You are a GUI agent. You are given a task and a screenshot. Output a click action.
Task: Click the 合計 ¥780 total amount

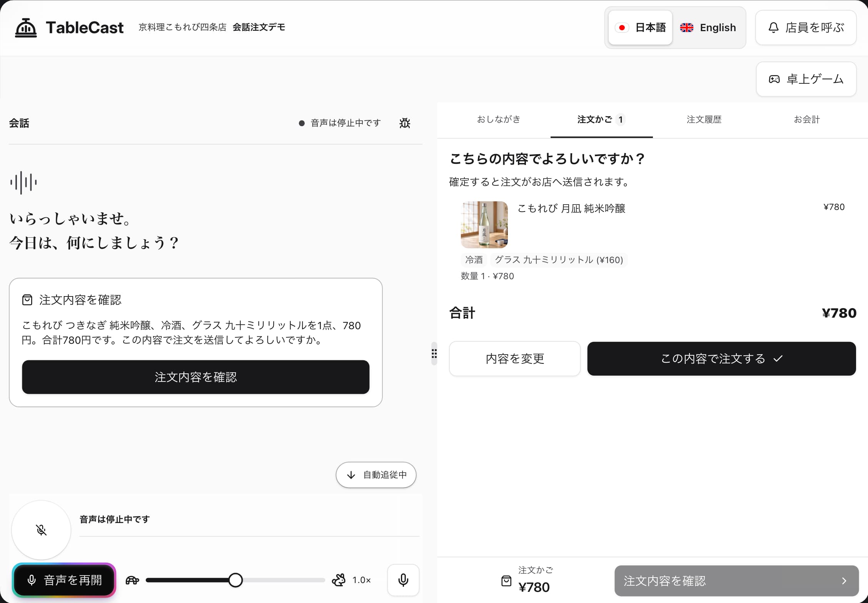pos(839,313)
